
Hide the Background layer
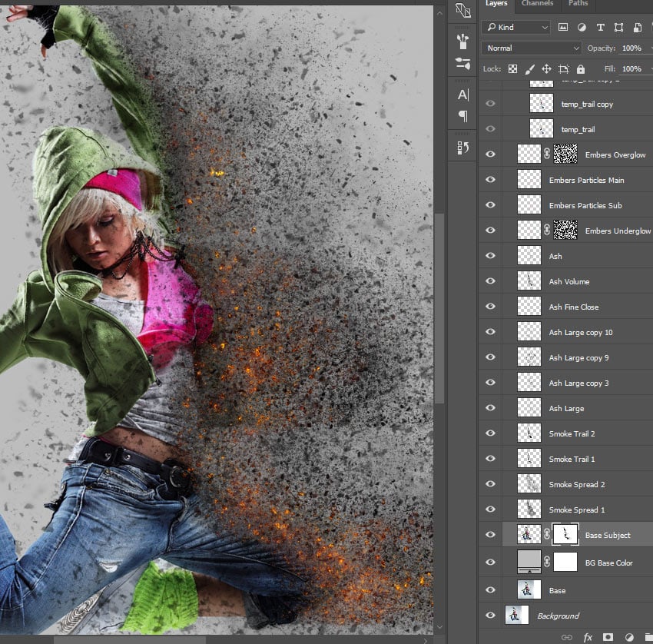[490, 616]
